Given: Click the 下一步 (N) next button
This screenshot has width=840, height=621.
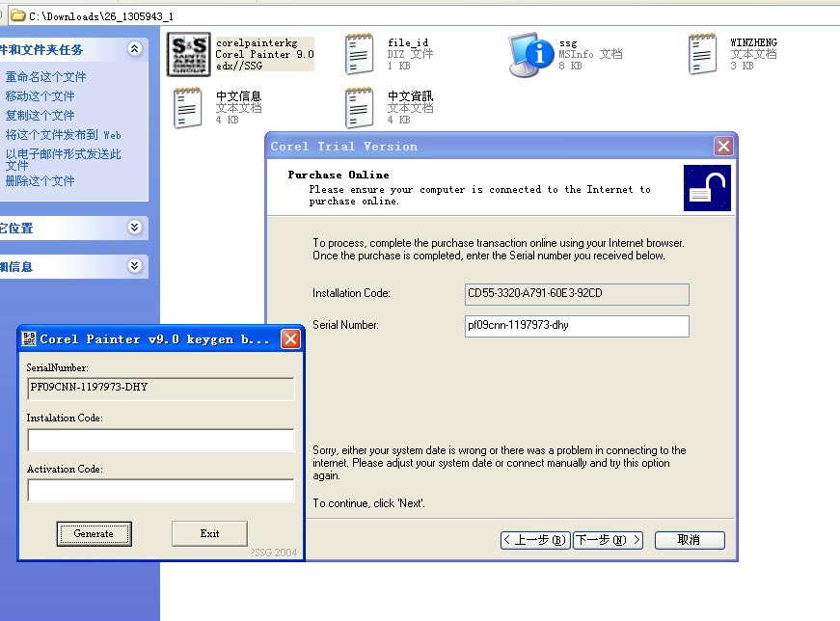Looking at the screenshot, I should [x=608, y=540].
